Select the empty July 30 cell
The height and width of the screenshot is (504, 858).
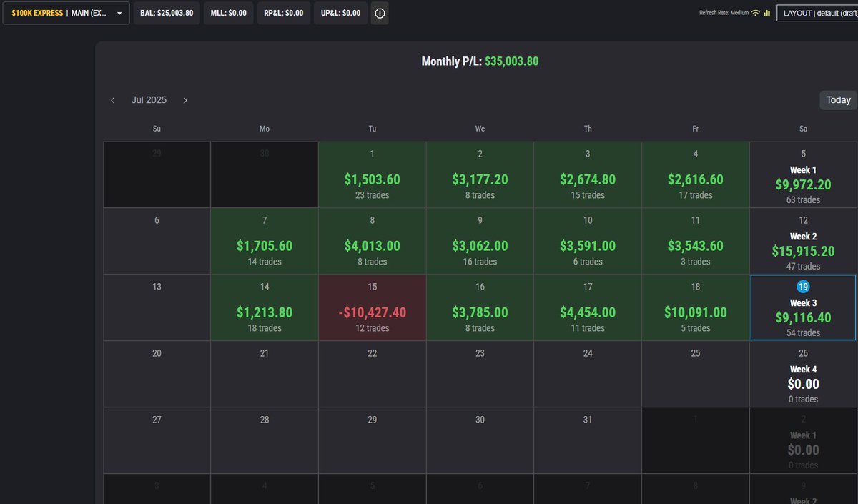(x=480, y=440)
